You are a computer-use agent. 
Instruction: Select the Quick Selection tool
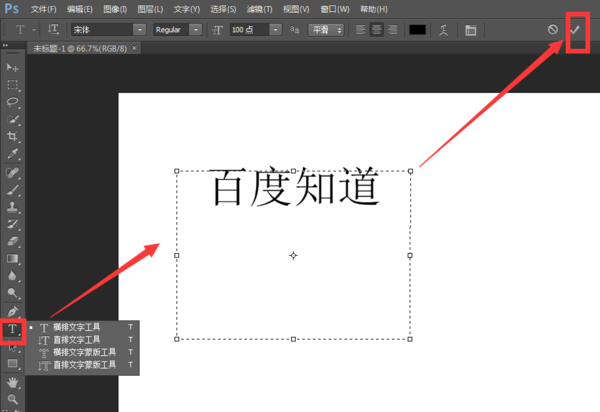(12, 119)
